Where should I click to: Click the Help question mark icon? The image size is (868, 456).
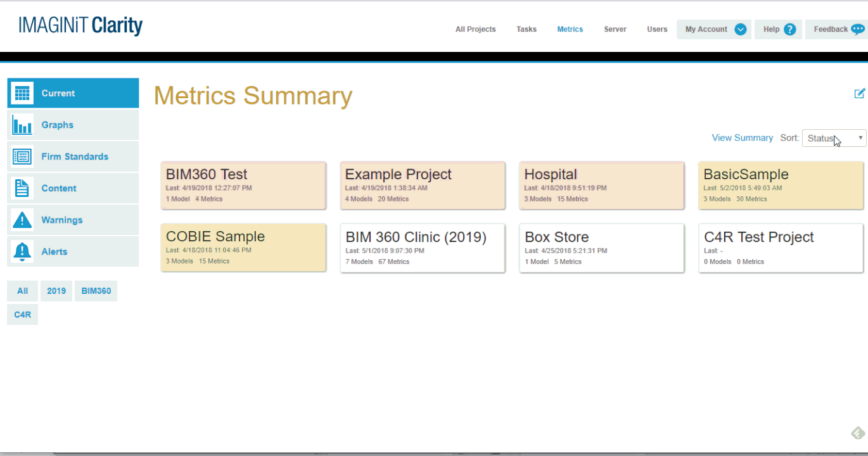click(x=789, y=29)
